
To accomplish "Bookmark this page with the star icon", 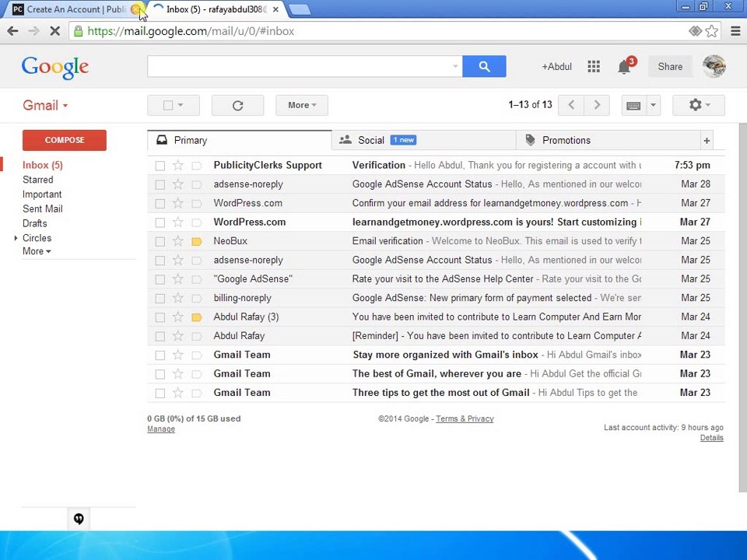I will pyautogui.click(x=712, y=31).
